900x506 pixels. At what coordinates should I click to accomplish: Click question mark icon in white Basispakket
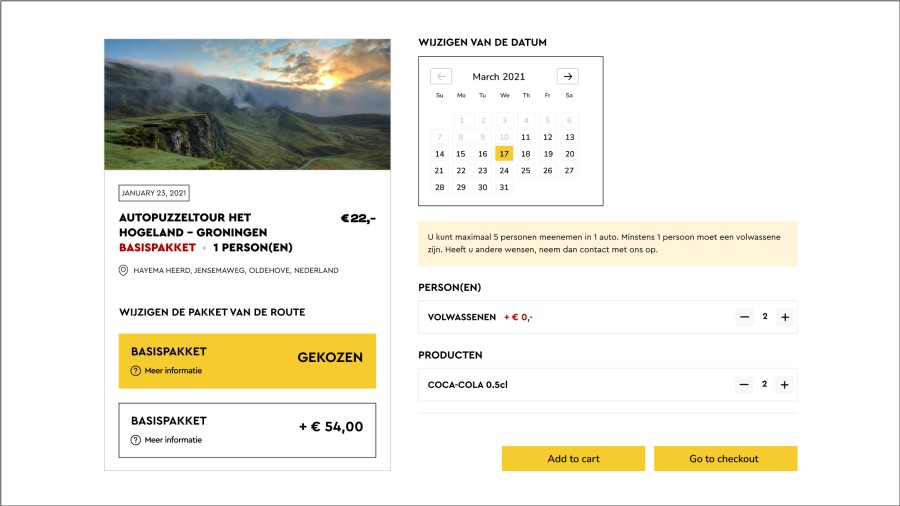tap(136, 440)
